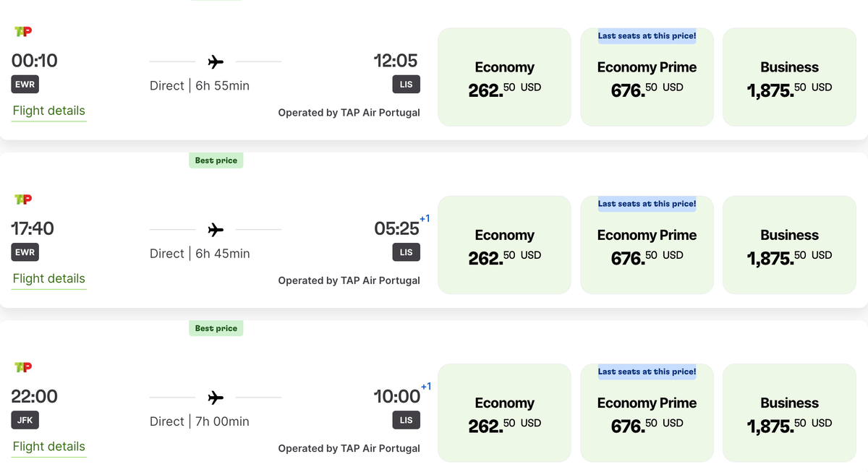Click the airplane icon on the 17:40 flight

215,229
